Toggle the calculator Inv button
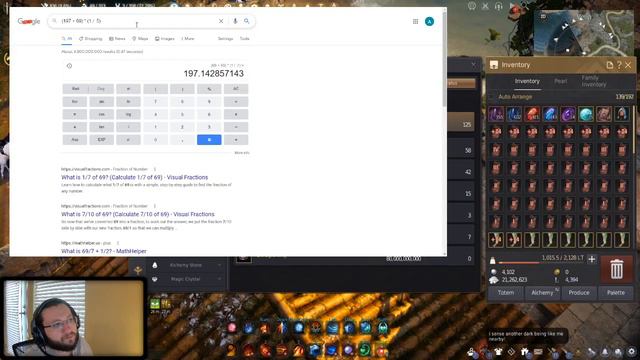Viewport: 640px width, 360px height. coord(75,102)
